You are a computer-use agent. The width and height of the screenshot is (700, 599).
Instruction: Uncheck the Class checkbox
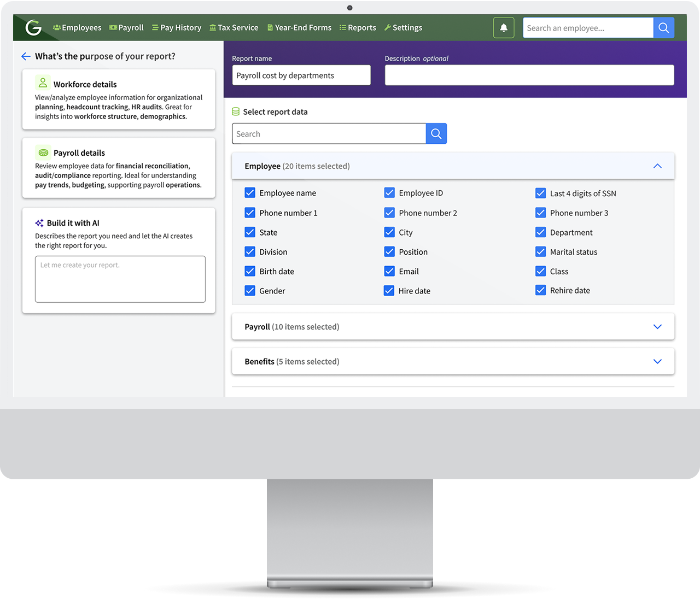(540, 271)
